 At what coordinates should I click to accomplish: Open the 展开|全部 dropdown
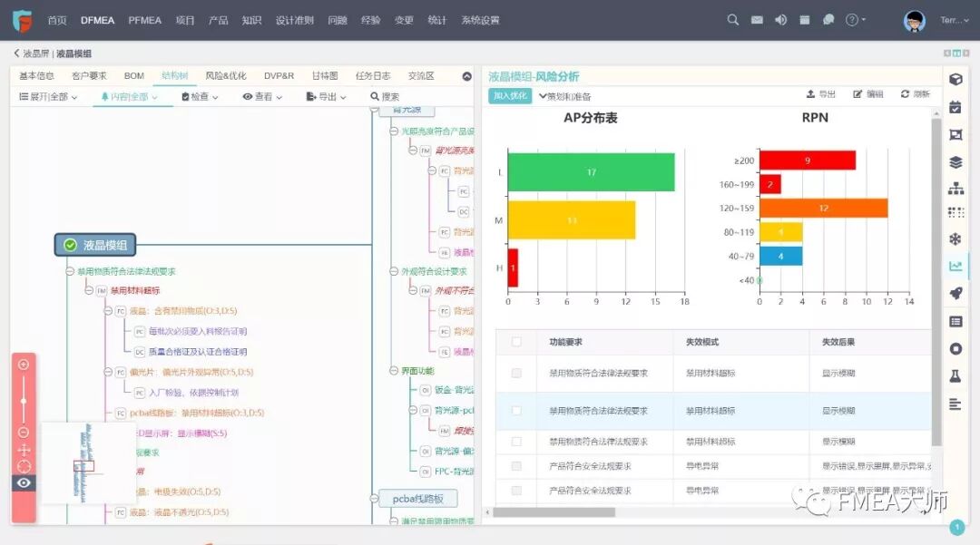pos(48,97)
